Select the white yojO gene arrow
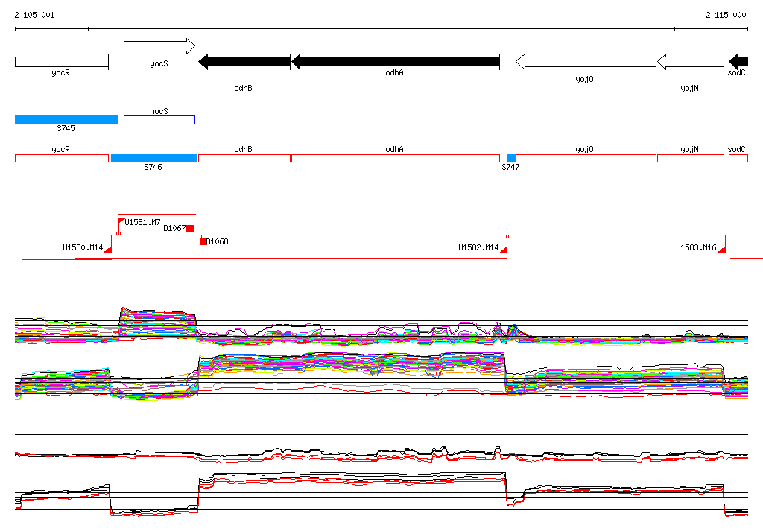 point(585,62)
